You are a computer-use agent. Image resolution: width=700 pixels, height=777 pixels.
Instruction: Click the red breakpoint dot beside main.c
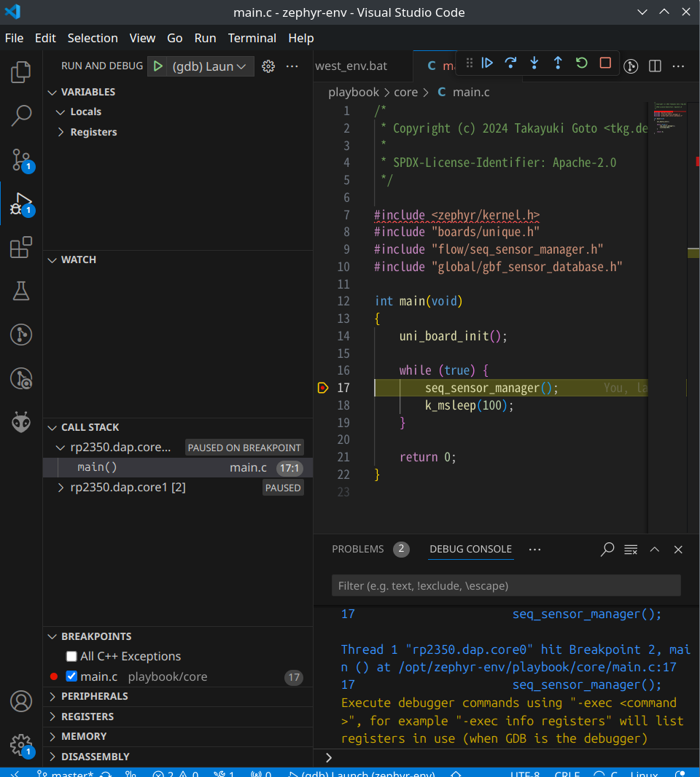point(53,676)
